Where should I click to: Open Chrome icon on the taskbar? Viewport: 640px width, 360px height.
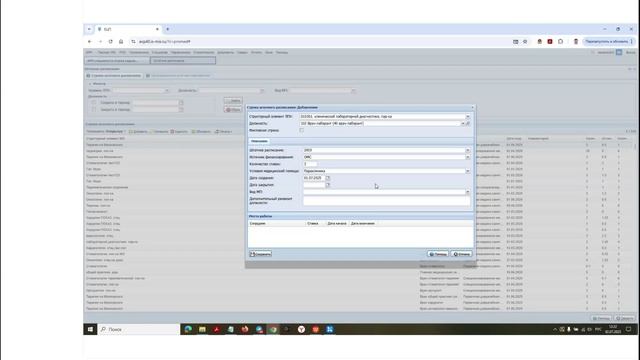(x=273, y=329)
